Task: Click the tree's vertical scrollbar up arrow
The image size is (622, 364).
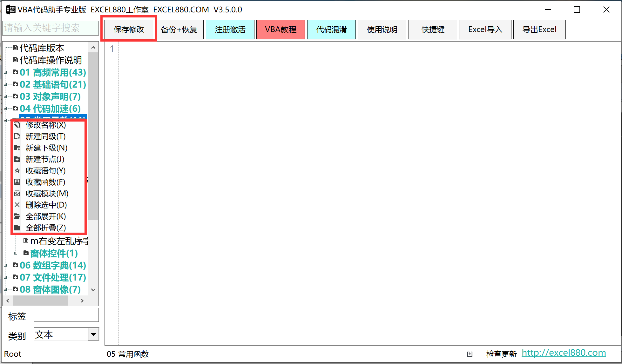Action: (93, 48)
